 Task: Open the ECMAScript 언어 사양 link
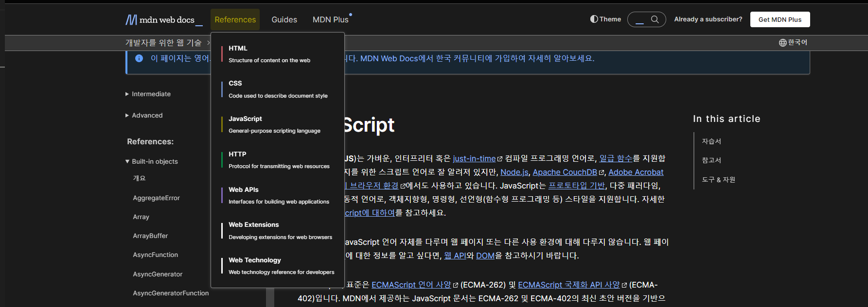(x=411, y=285)
